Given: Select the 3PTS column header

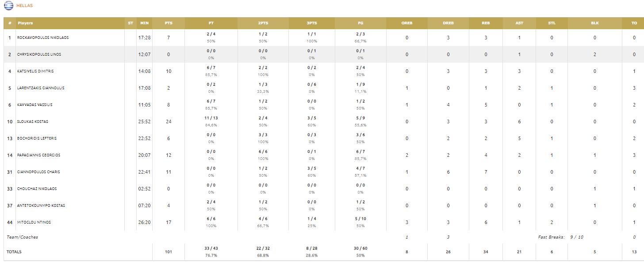Looking at the screenshot, I should coord(312,23).
